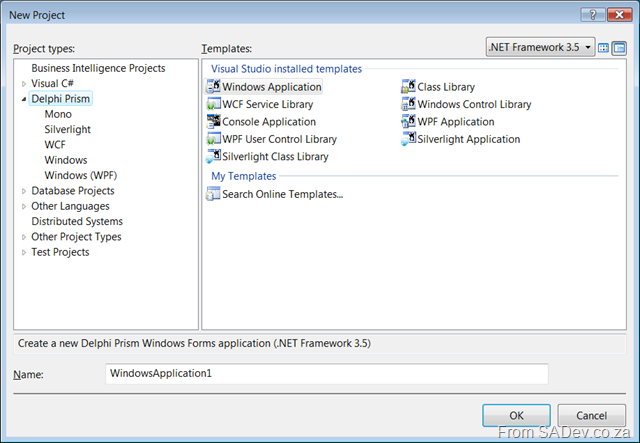
Task: Select the Database Projects item
Action: pyautogui.click(x=73, y=191)
